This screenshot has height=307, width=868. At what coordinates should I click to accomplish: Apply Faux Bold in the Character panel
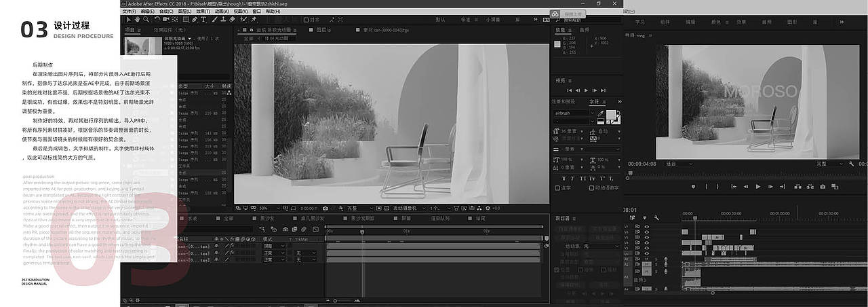(565, 178)
